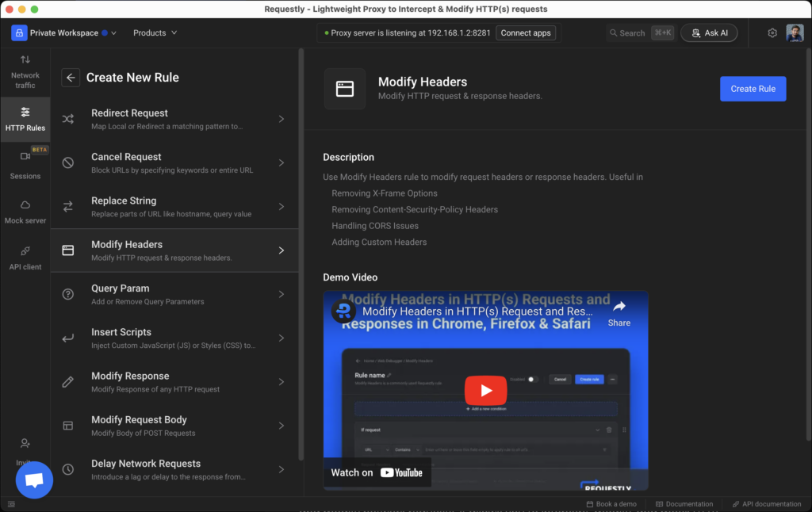The height and width of the screenshot is (512, 812).
Task: Select the Delay Network Requests rule type
Action: [x=174, y=469]
